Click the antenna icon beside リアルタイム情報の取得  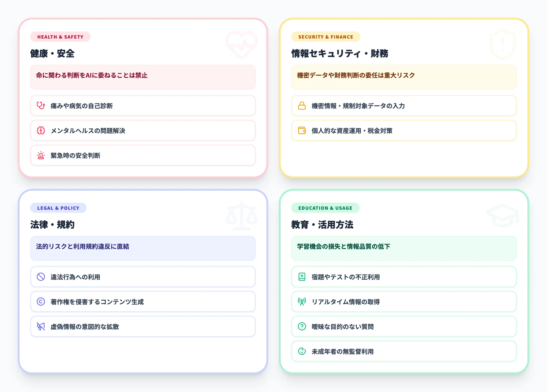click(x=302, y=302)
